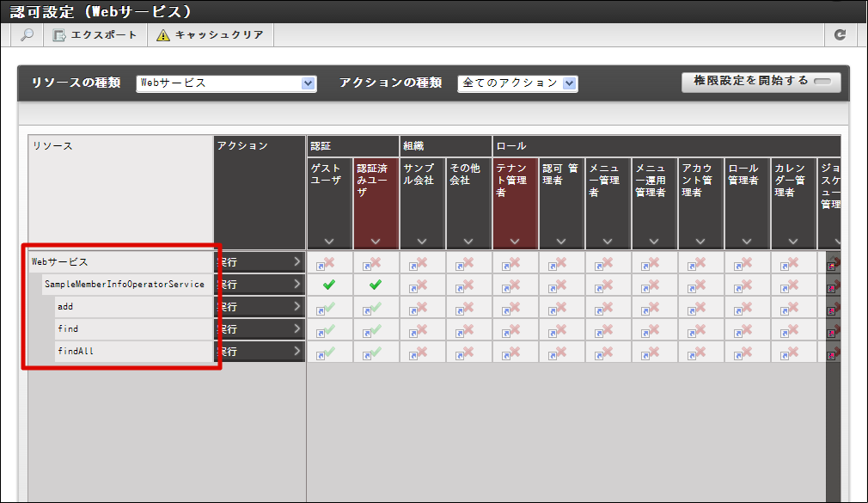Click the red X for テナント管理者 on Webサービス row
This screenshot has height=503, width=868.
click(515, 261)
